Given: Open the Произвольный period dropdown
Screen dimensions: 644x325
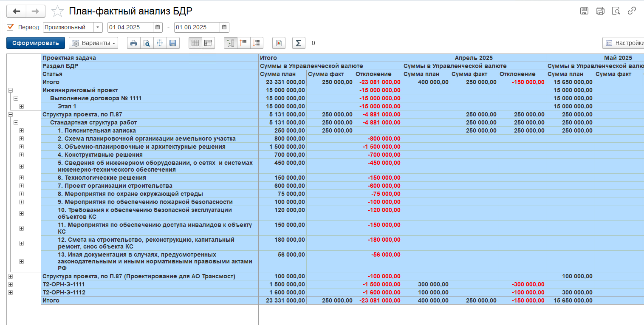Looking at the screenshot, I should tap(98, 27).
